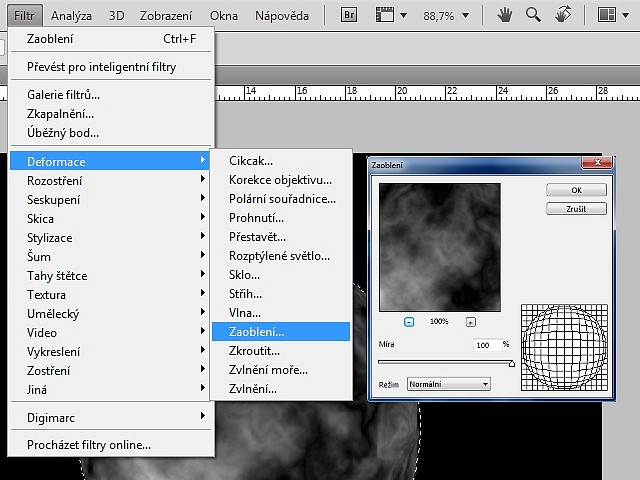The image size is (640, 480).
Task: Open Vykreslení submenu
Action: pyautogui.click(x=110, y=351)
